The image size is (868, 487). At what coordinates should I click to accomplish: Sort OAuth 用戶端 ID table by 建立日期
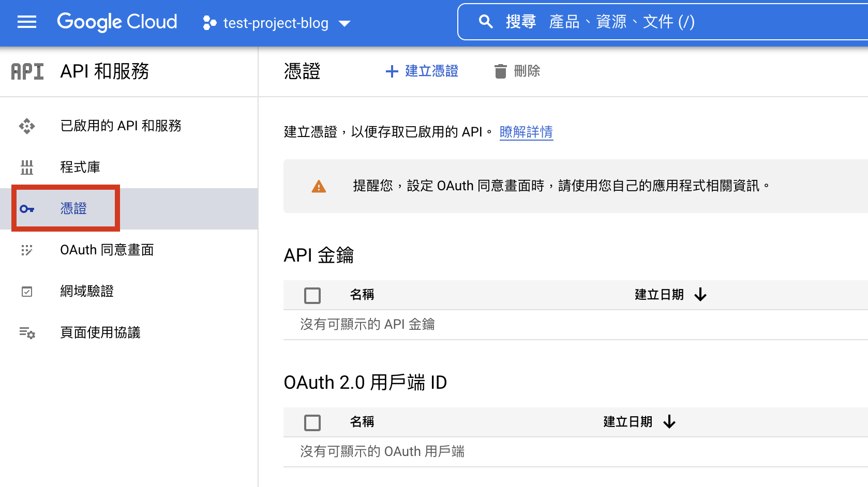[x=639, y=422]
